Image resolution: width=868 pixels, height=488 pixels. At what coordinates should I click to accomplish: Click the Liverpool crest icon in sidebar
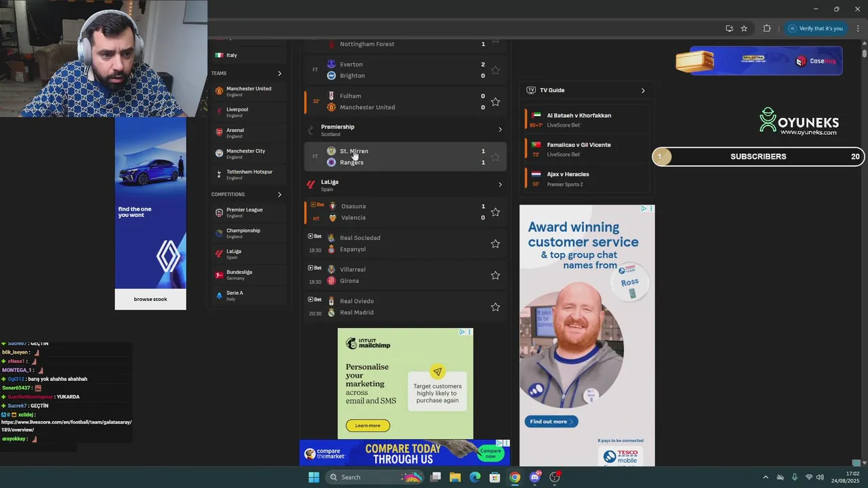click(x=219, y=112)
